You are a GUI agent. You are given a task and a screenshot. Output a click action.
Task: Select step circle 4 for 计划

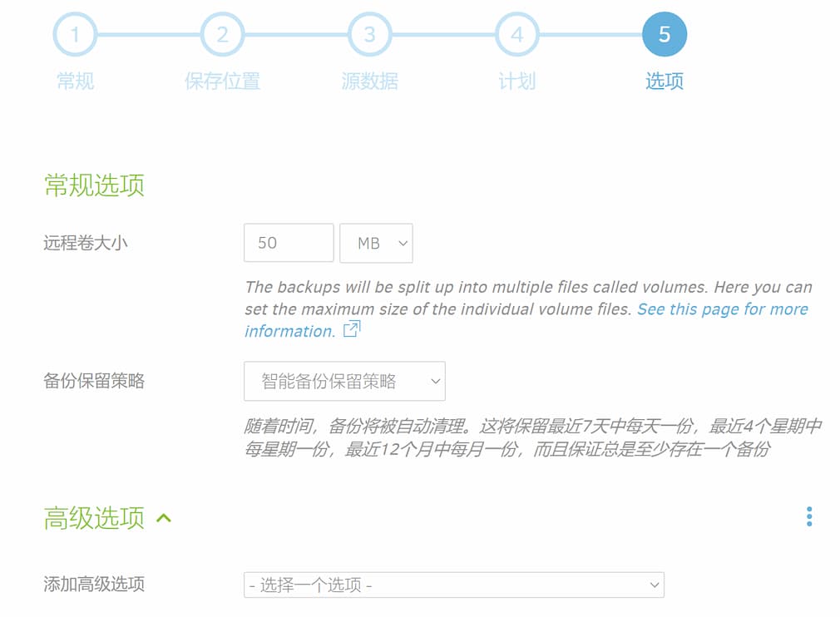[x=516, y=34]
